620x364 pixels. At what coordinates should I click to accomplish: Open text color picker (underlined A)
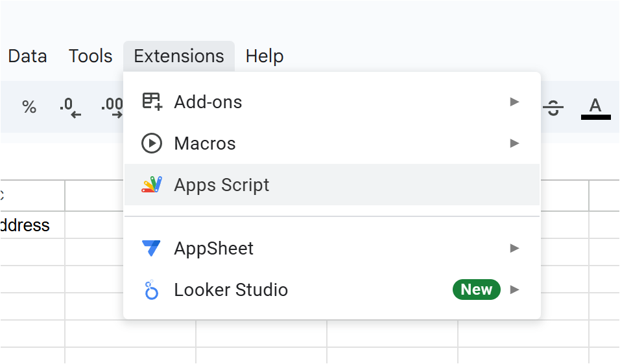595,108
